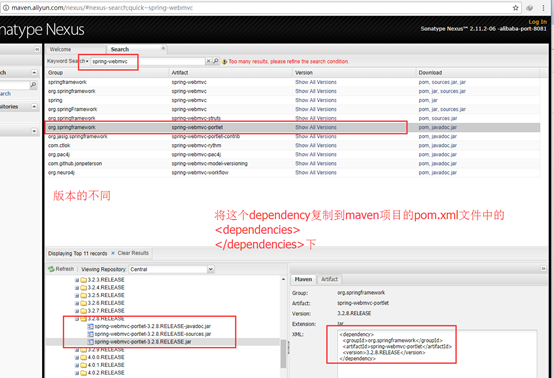
Task: Show All Versions for spring-webmvc-pac4j
Action: (x=316, y=155)
